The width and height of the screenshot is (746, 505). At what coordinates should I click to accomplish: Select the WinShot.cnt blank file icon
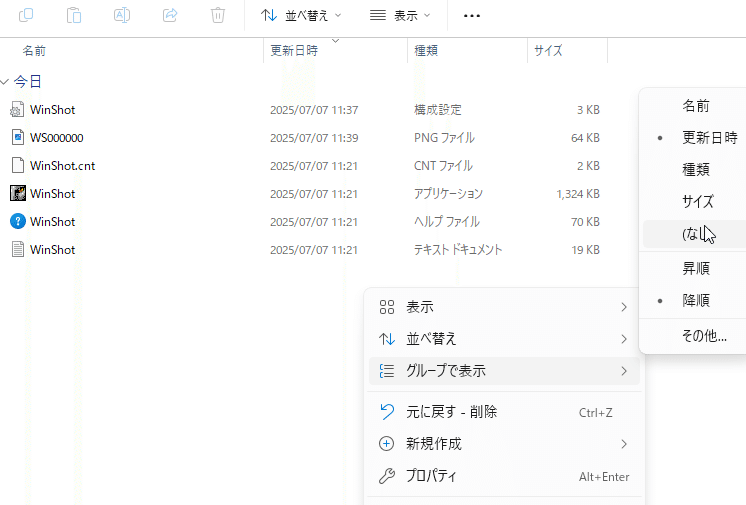point(18,166)
